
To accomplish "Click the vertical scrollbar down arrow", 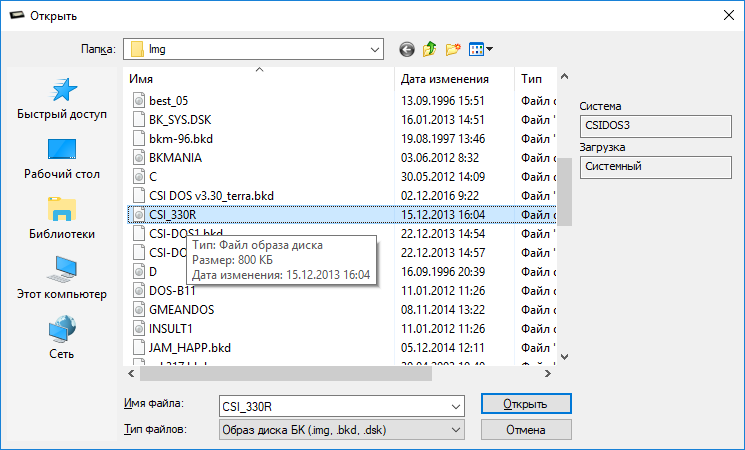I will click(x=564, y=356).
